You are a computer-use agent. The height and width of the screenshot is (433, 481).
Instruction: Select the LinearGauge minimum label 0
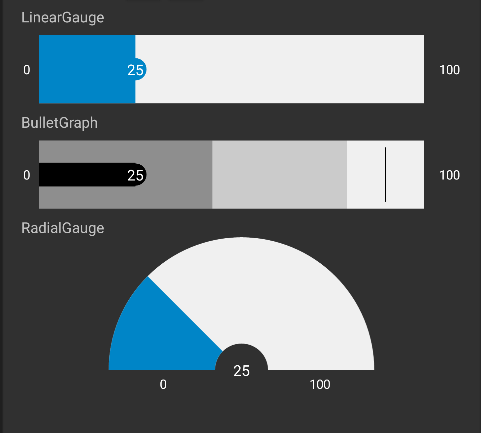27,70
